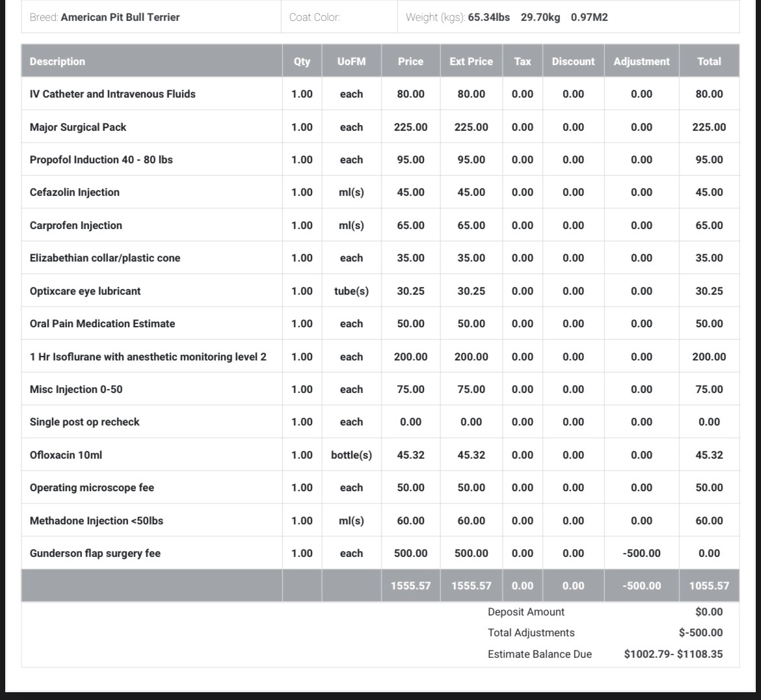Select the Total Adjustments $-500.00 value
The width and height of the screenshot is (761, 700).
coord(701,632)
